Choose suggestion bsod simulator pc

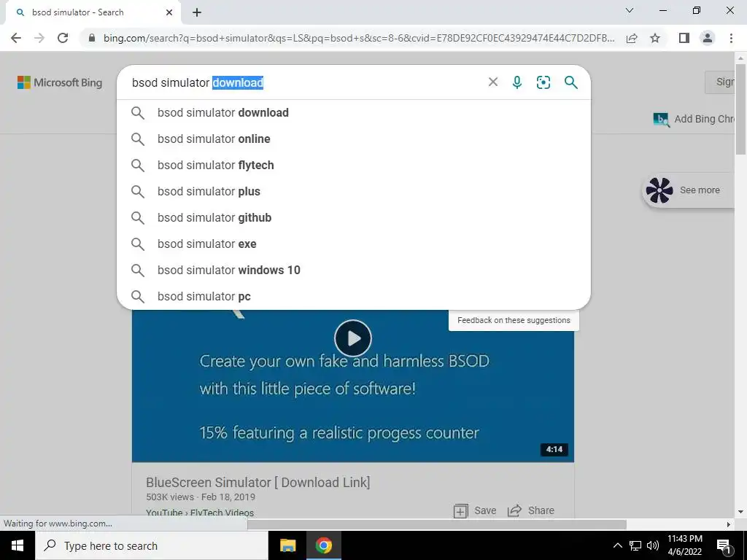(x=354, y=296)
